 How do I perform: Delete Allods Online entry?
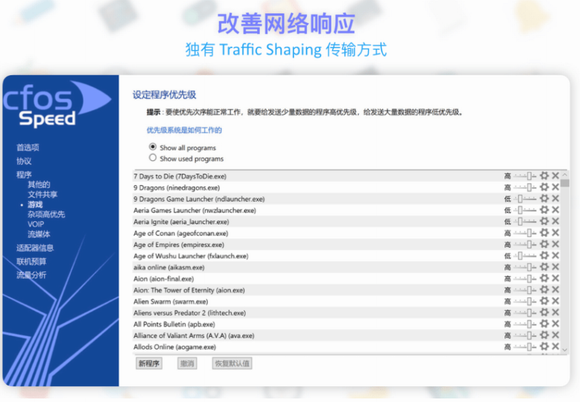coord(555,346)
